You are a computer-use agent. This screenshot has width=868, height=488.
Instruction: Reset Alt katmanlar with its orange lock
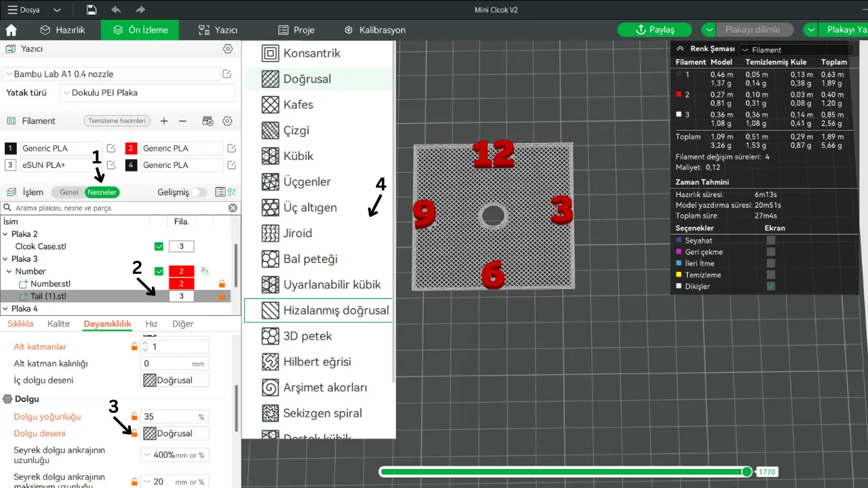(x=134, y=346)
